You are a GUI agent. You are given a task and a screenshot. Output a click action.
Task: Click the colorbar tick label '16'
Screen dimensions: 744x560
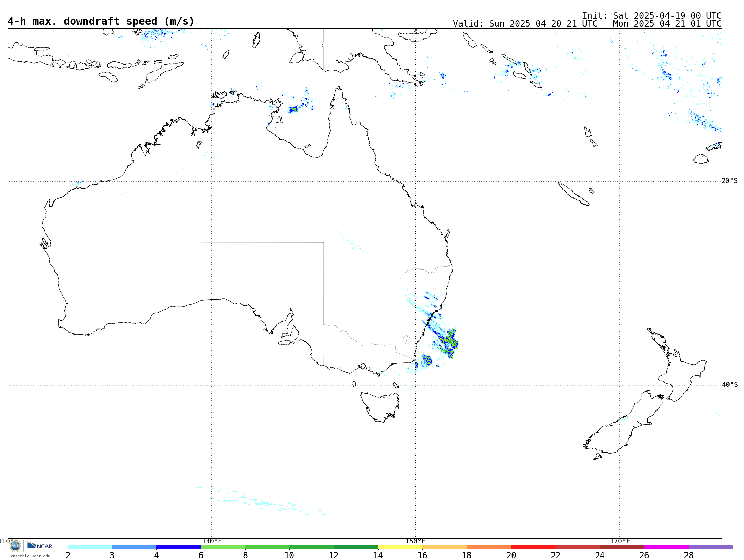423,556
